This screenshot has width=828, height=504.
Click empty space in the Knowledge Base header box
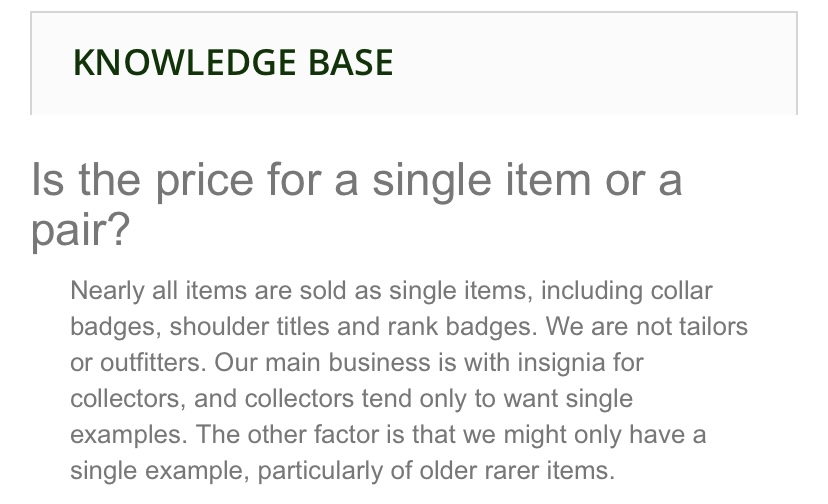(x=600, y=63)
